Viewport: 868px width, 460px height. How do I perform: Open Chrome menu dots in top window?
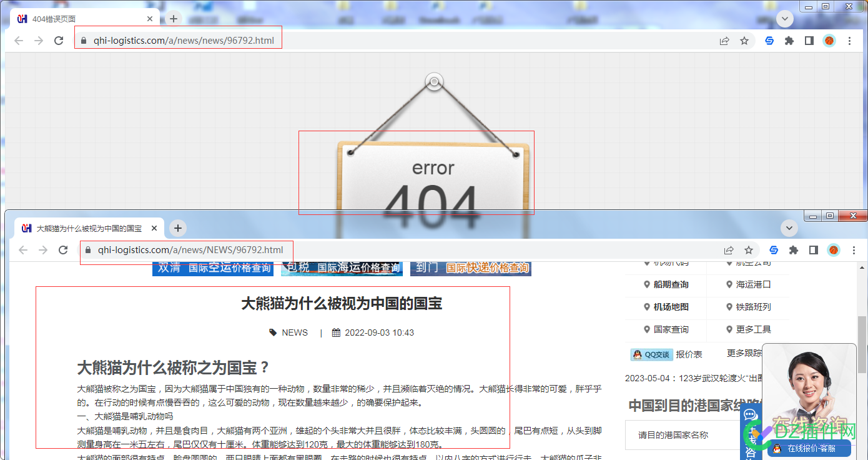(x=849, y=41)
